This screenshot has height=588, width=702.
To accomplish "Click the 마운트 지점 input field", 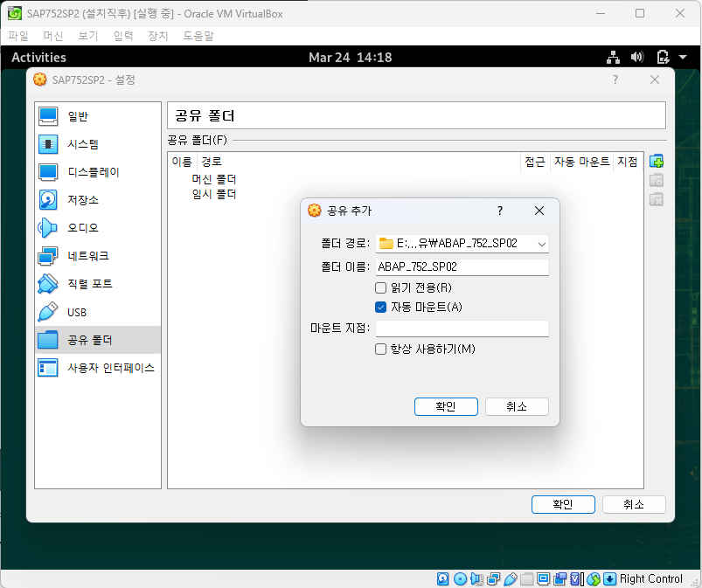I will 462,329.
